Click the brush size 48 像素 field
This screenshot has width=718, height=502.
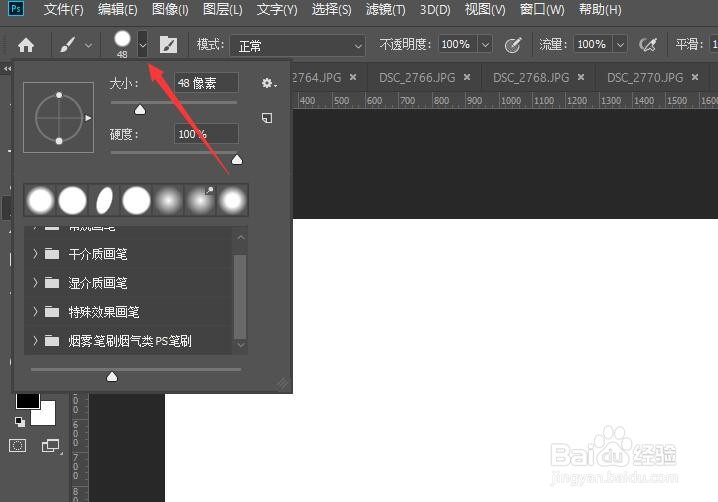(x=206, y=83)
